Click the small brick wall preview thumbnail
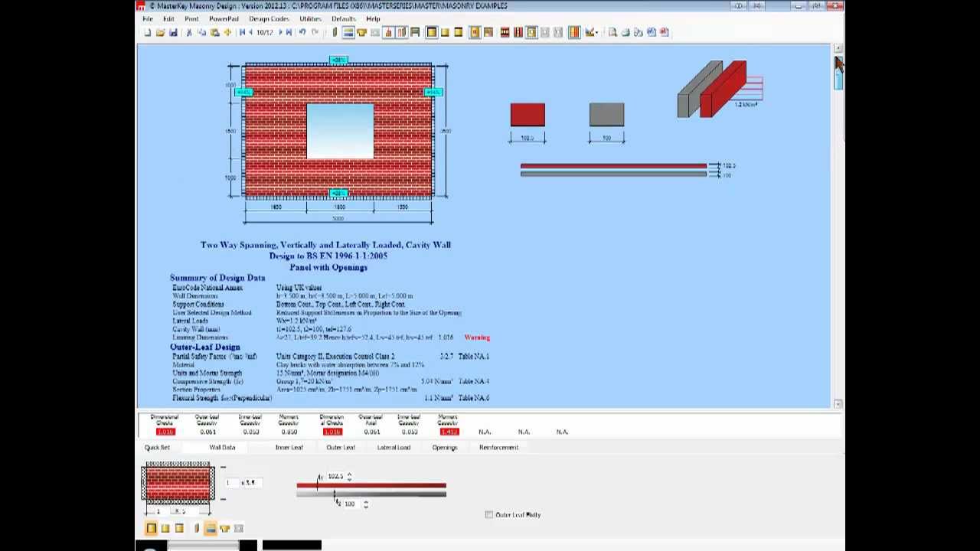Image resolution: width=980 pixels, height=551 pixels. [178, 484]
